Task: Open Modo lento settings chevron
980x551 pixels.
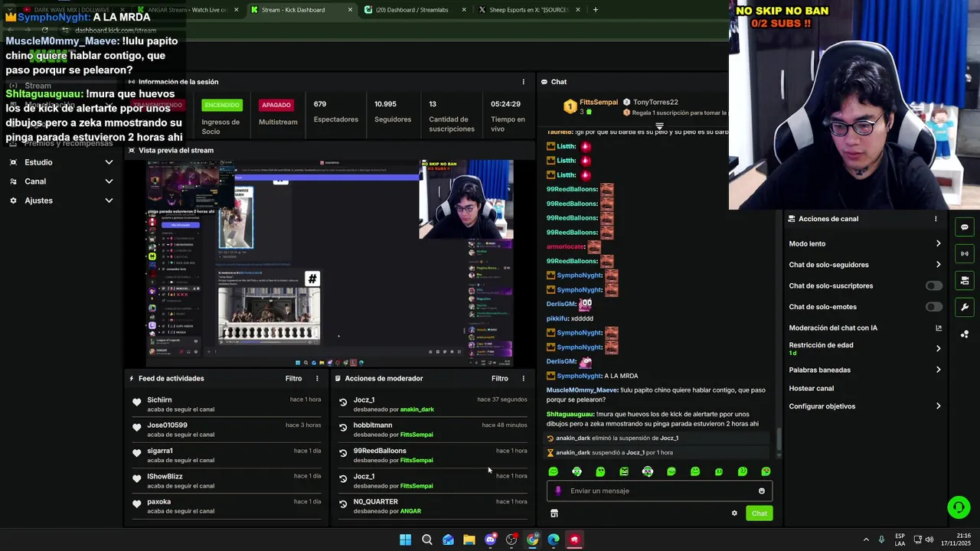Action: click(939, 243)
